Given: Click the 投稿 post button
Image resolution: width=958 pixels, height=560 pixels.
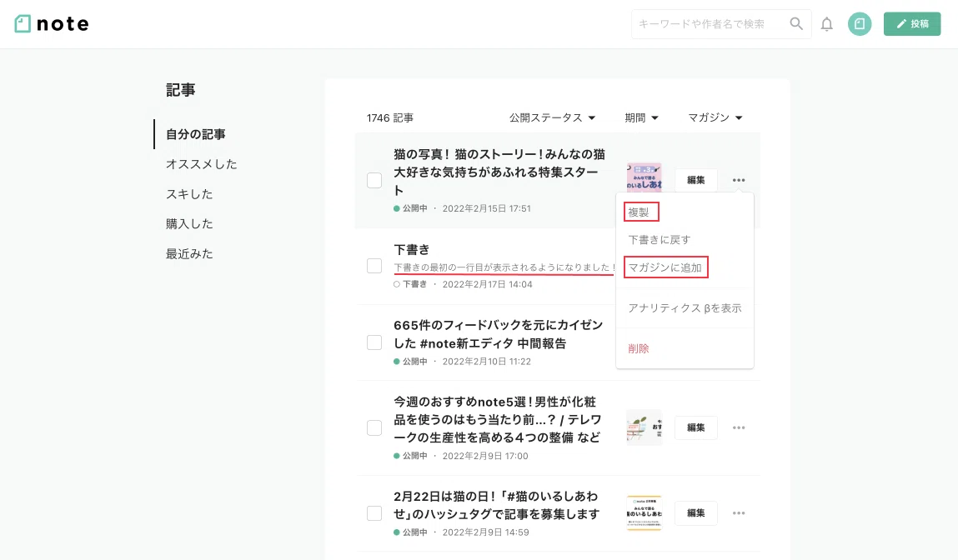Looking at the screenshot, I should [x=912, y=24].
